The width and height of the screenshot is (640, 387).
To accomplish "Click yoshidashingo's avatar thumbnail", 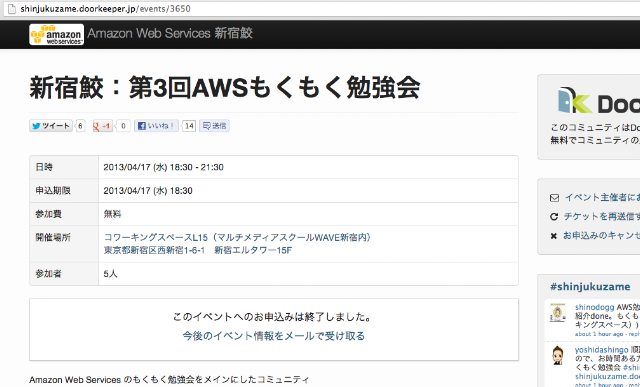I will pyautogui.click(x=558, y=355).
